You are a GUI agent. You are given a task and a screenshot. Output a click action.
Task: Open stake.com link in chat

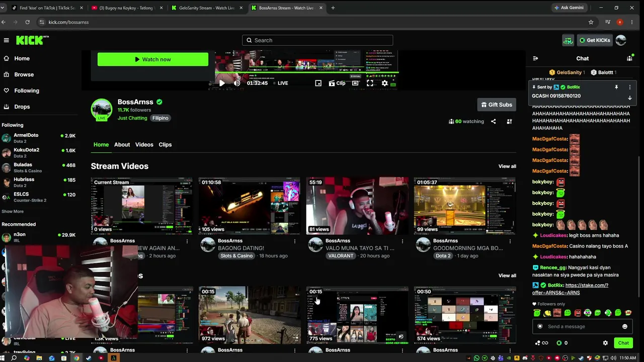click(570, 289)
